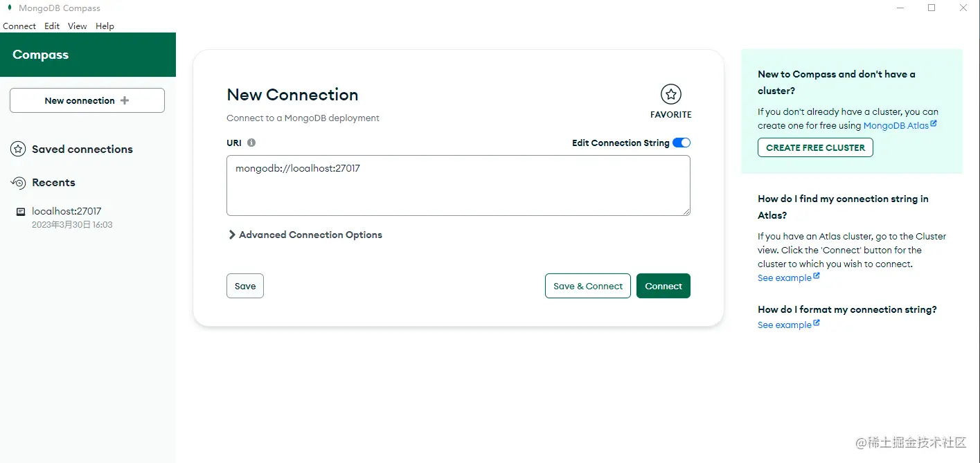Screen dimensions: 980x463
Task: Open the Help menu
Action: [x=105, y=26]
